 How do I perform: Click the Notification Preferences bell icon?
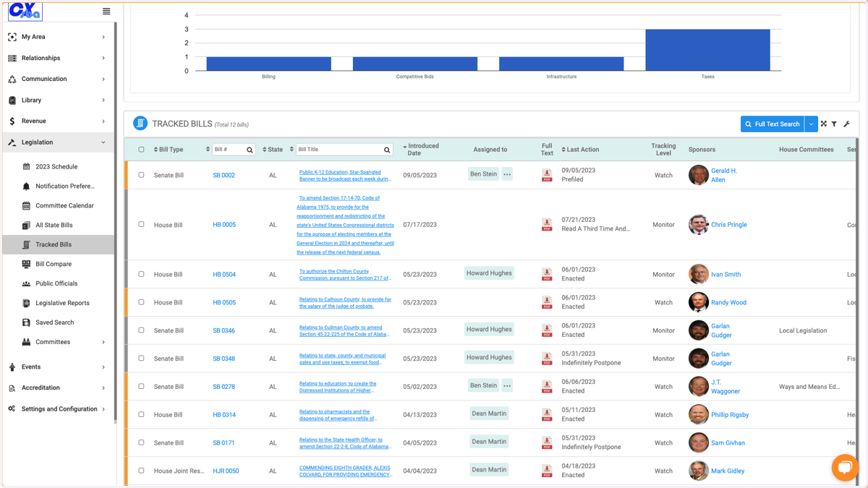[x=26, y=187]
